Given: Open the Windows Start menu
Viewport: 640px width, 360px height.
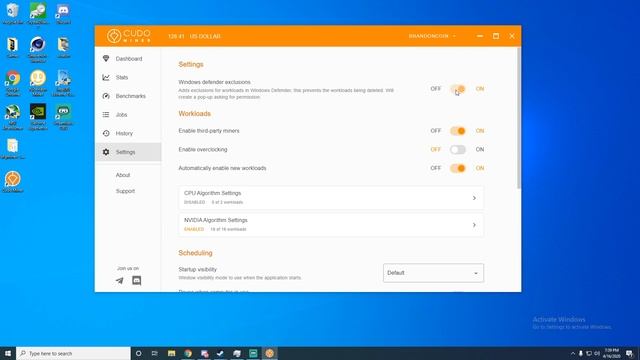Looking at the screenshot, I should 8,353.
